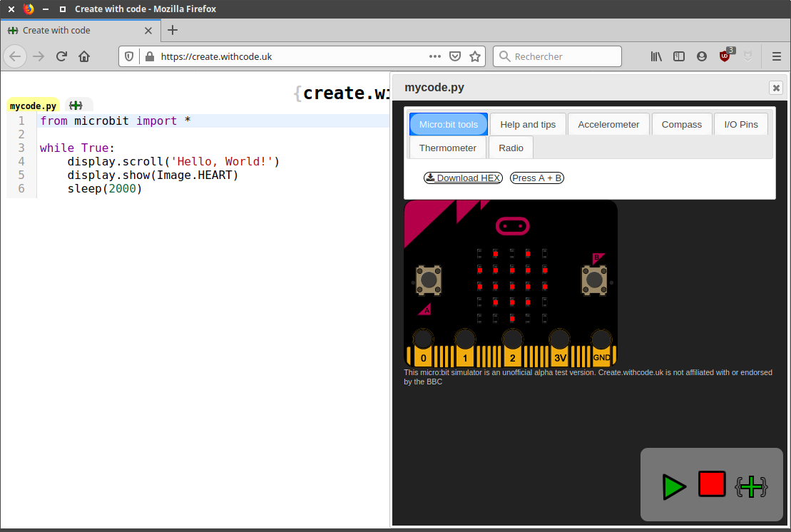Open the page actions three-dot menu

(x=435, y=56)
